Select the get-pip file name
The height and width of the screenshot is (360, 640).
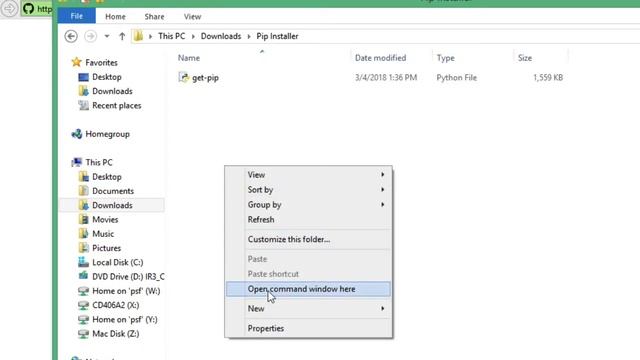click(x=205, y=78)
